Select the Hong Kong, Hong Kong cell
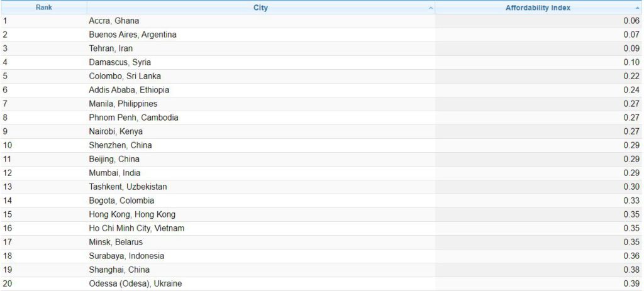Image resolution: width=644 pixels, height=291 pixels. [261, 215]
